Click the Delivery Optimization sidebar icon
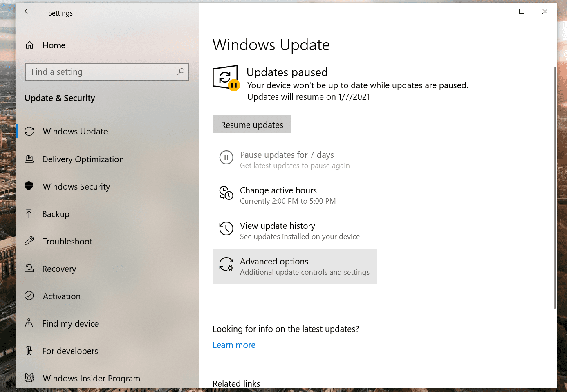Screen dimensions: 567x392 coord(29,159)
